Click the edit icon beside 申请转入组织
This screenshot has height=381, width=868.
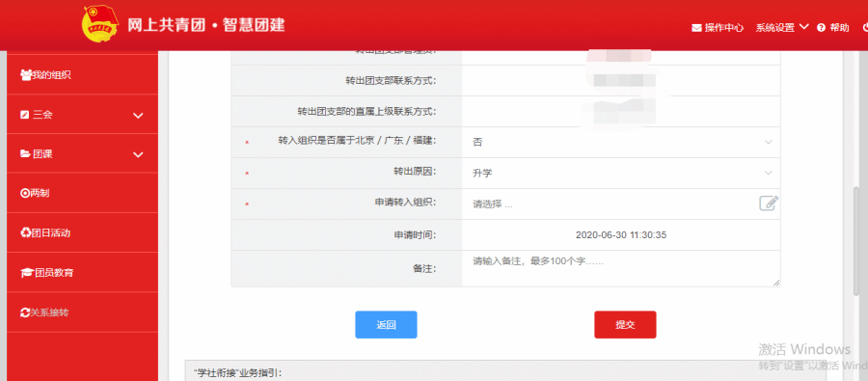[x=769, y=204]
